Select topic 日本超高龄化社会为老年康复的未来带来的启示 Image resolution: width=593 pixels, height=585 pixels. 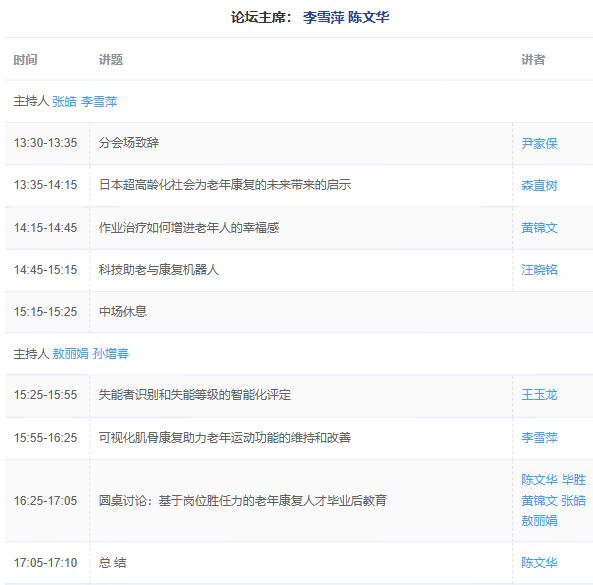225,185
